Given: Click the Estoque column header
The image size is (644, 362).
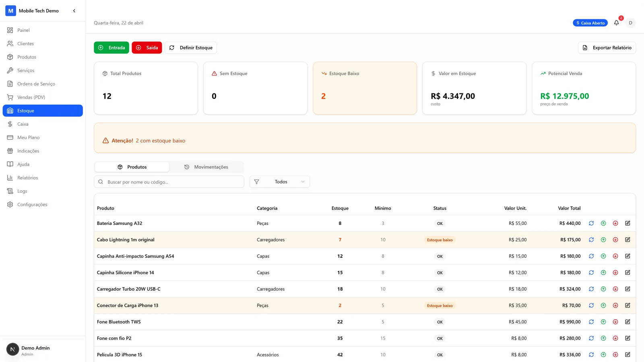Looking at the screenshot, I should [340, 208].
